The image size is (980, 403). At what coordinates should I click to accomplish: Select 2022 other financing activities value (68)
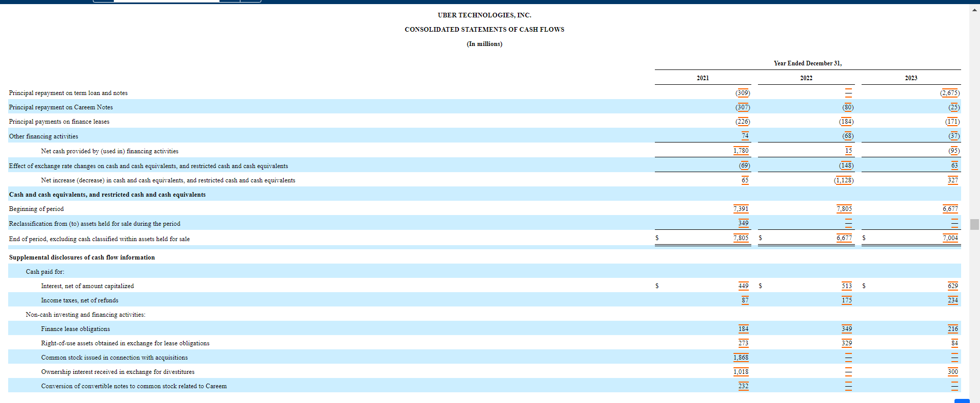click(848, 136)
